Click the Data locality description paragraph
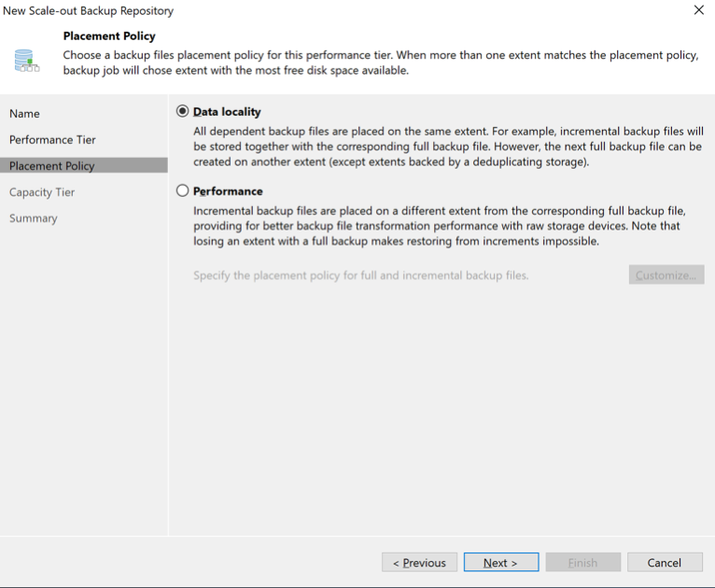Screen dimensions: 715x588 click(x=448, y=147)
